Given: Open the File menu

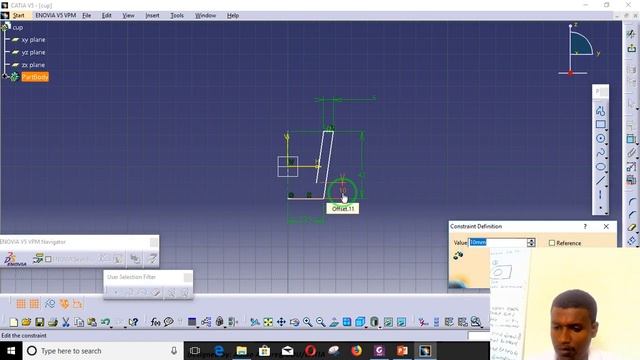Looking at the screenshot, I should click(x=87, y=16).
